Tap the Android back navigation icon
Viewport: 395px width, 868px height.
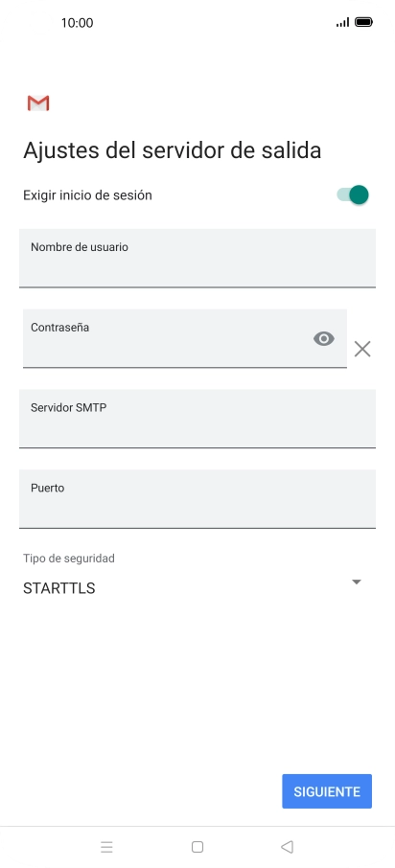287,846
